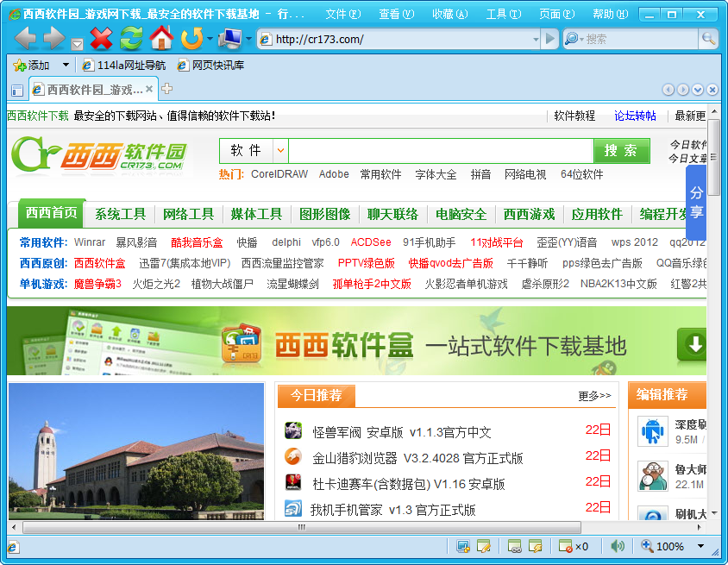Screen dimensions: 728x565
Task: Open the home page via house icon
Action: [161, 38]
